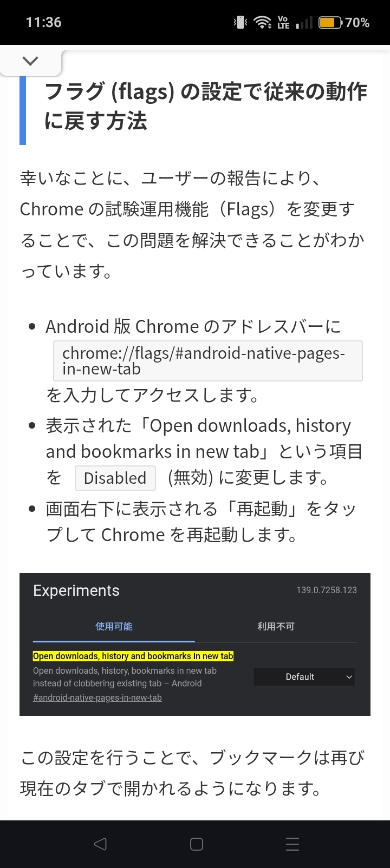Tap the フラグ (flags) section heading
The width and height of the screenshot is (390, 868).
coord(206,107)
